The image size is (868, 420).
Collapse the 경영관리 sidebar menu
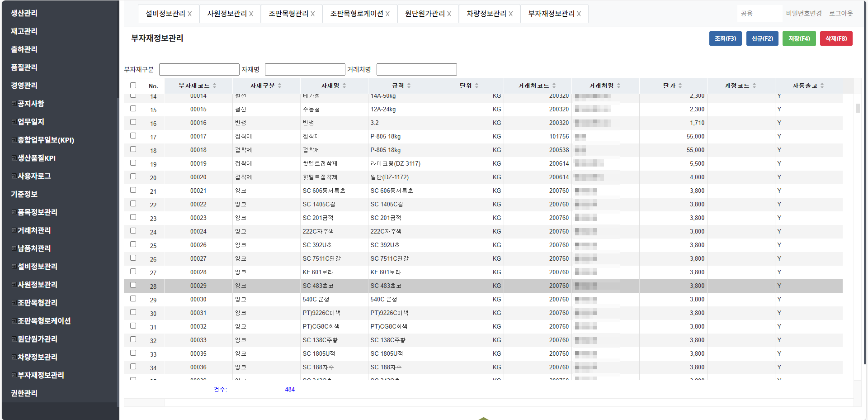[24, 86]
